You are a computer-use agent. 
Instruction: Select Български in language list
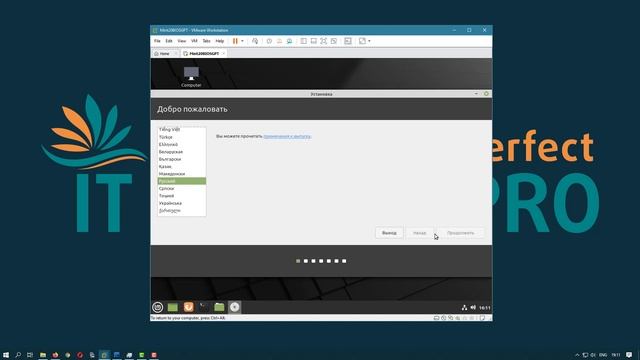point(182,159)
